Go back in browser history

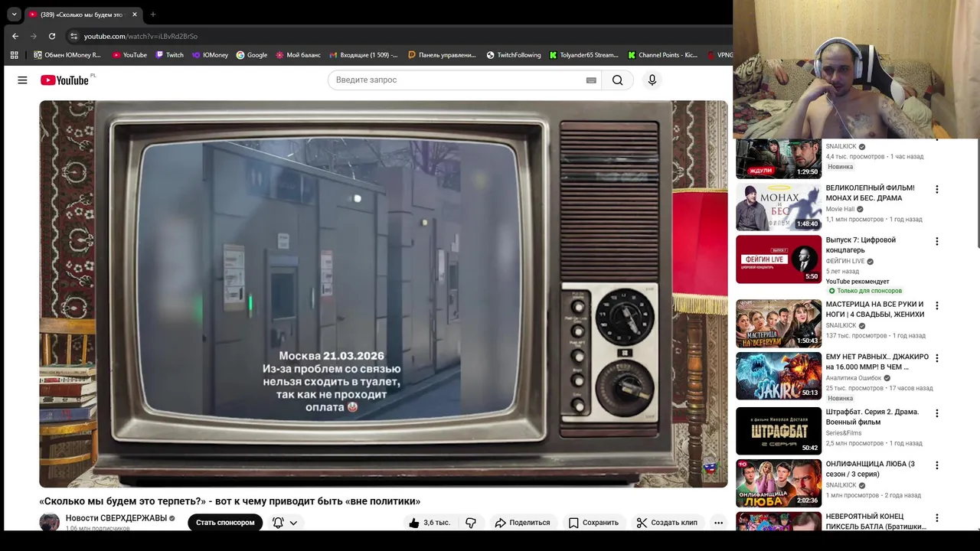(x=15, y=36)
